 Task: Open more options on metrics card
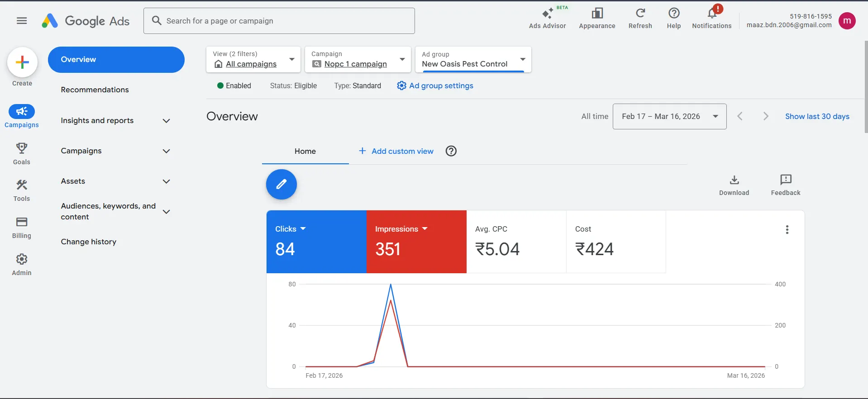[787, 230]
